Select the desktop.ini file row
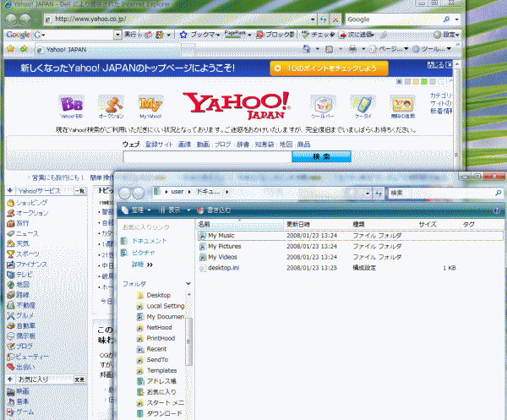The width and height of the screenshot is (507, 420). coord(350,268)
